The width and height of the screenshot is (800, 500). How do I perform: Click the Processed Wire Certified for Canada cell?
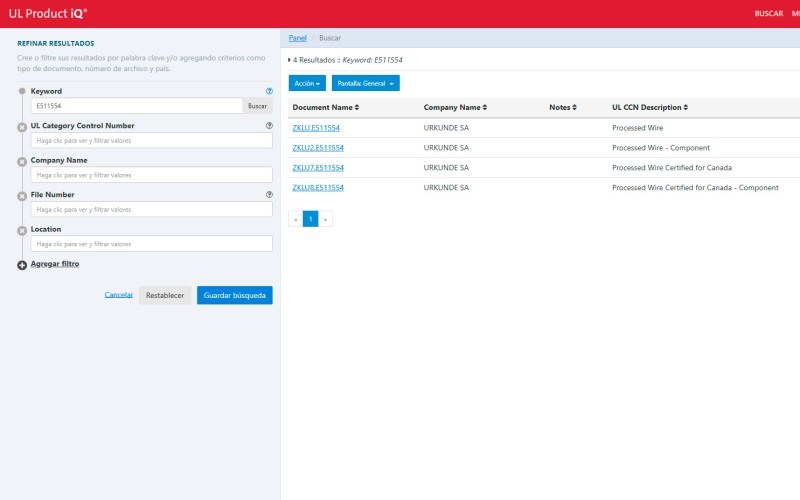671,167
